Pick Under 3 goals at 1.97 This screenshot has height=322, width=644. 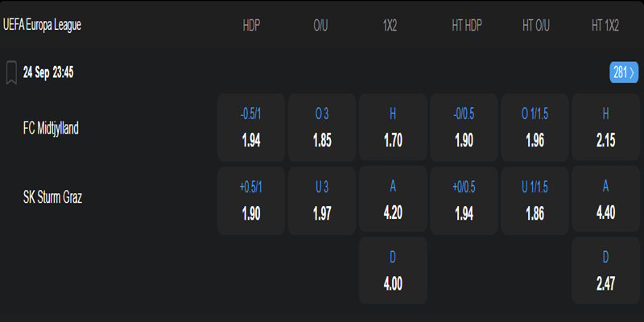tap(322, 200)
